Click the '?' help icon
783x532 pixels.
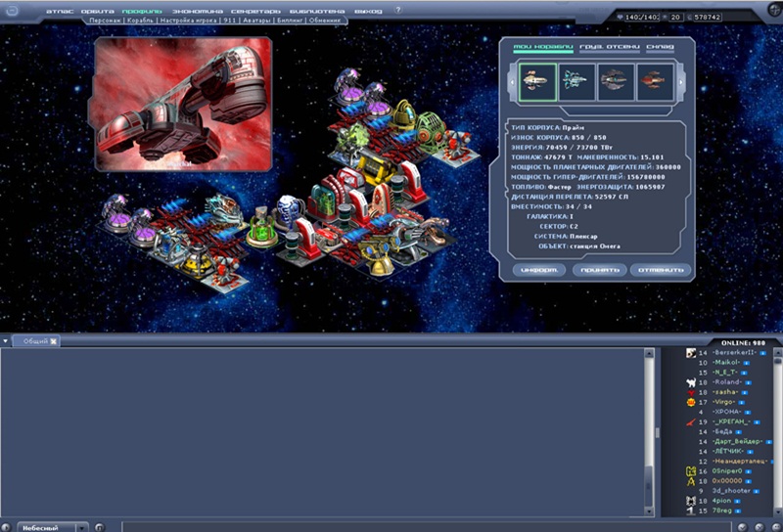[398, 10]
